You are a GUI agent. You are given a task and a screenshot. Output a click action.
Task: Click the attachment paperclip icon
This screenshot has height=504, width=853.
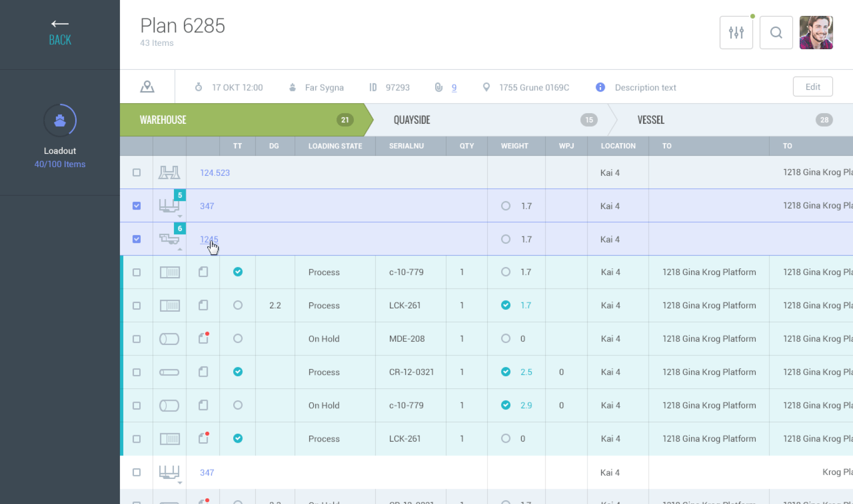[439, 87]
